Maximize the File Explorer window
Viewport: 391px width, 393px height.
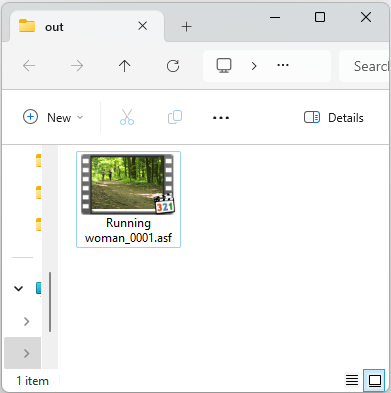pyautogui.click(x=320, y=17)
